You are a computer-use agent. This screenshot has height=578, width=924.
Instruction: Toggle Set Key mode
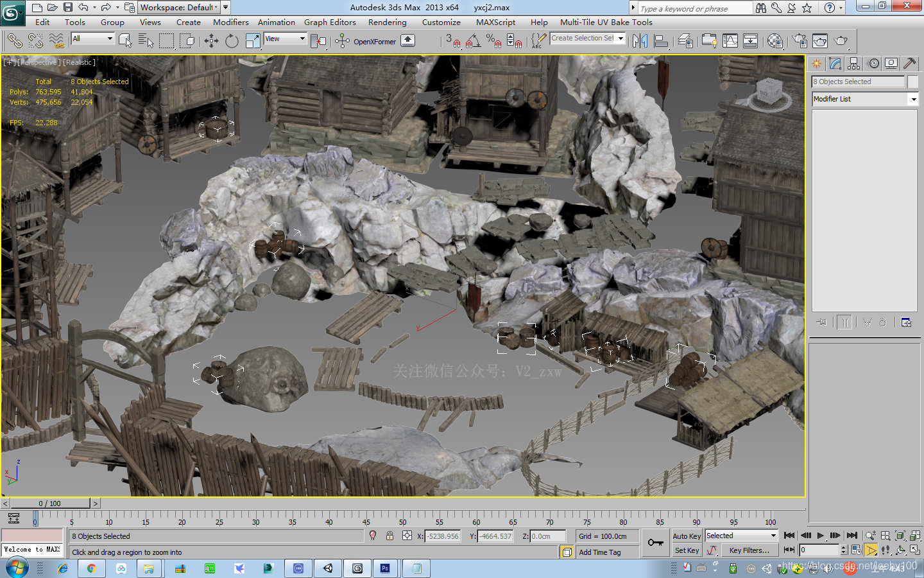pos(687,550)
